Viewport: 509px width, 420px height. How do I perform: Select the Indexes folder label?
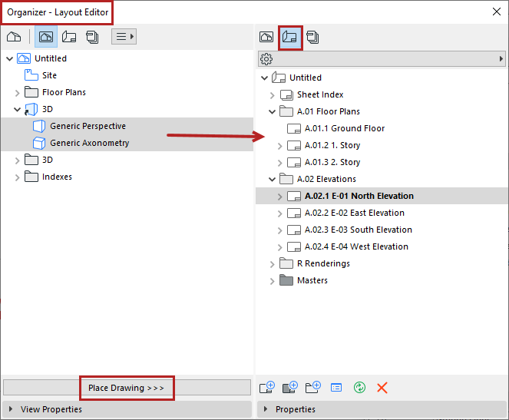pos(57,177)
